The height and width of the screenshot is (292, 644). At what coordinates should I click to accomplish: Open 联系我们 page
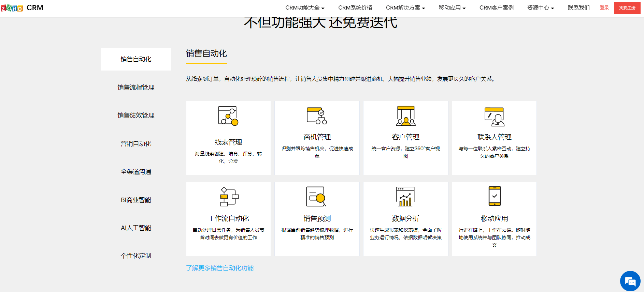pyautogui.click(x=579, y=8)
